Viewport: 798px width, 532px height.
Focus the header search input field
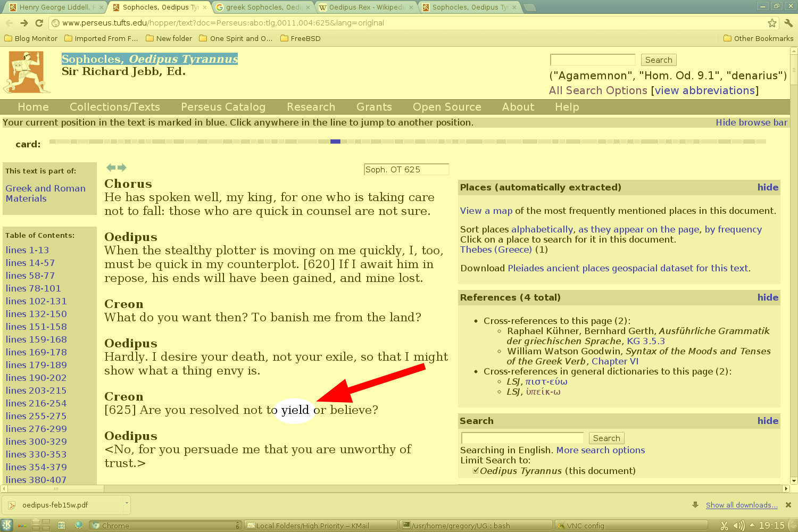point(593,60)
